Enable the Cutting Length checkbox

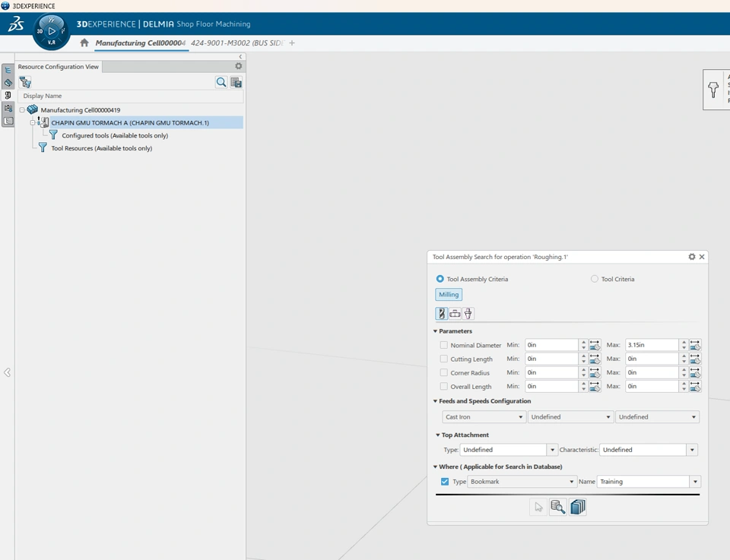pos(443,359)
